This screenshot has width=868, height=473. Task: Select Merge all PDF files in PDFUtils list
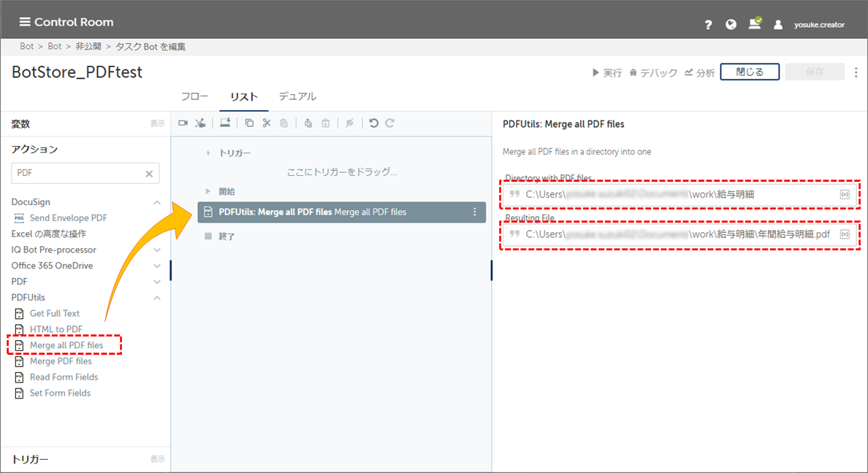66,345
